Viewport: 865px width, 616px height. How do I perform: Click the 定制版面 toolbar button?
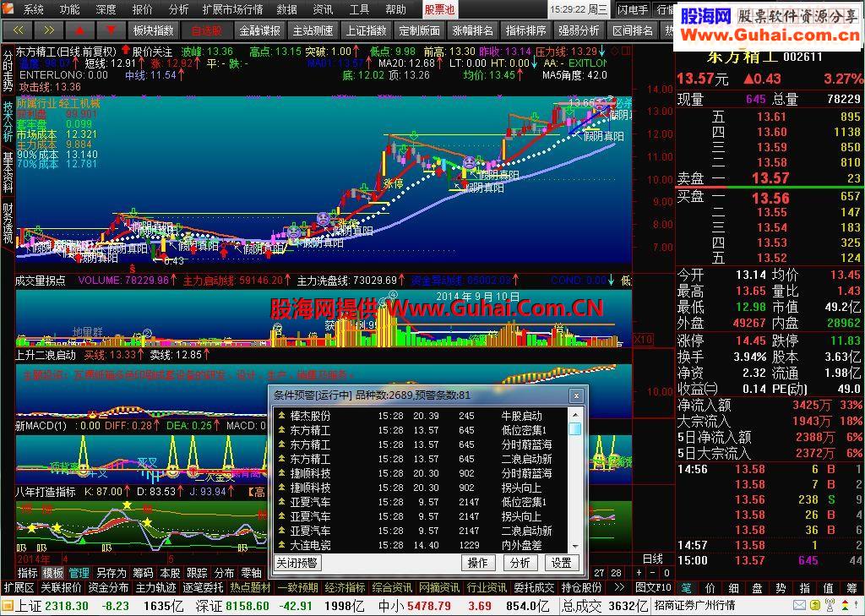point(419,30)
